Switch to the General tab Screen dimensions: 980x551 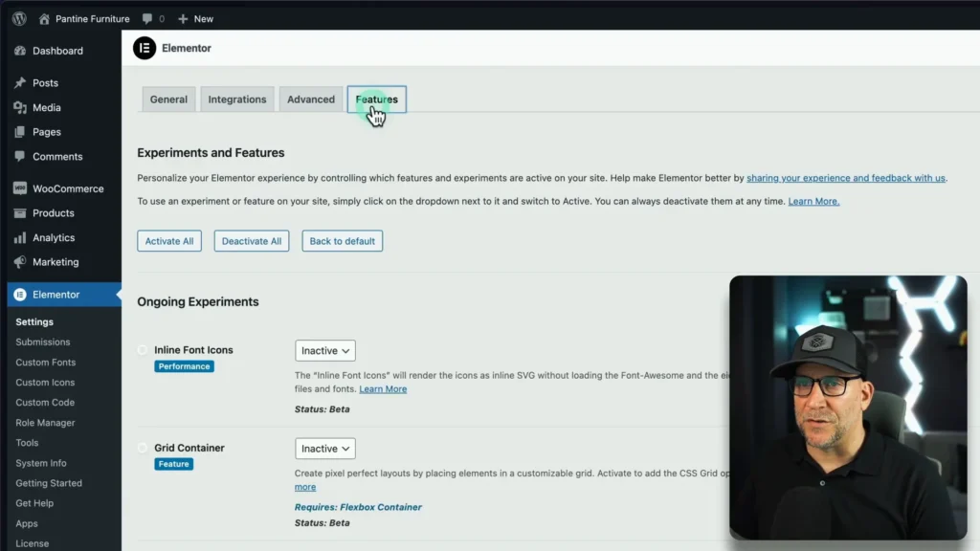168,99
